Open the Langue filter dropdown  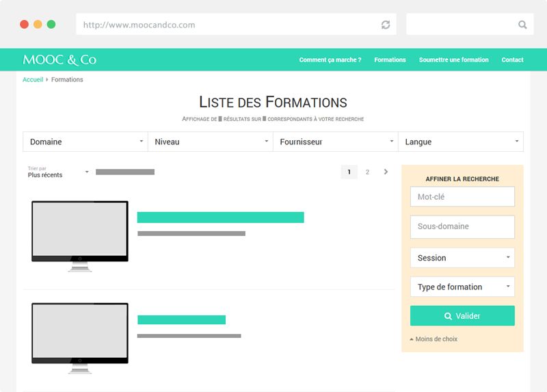click(460, 142)
